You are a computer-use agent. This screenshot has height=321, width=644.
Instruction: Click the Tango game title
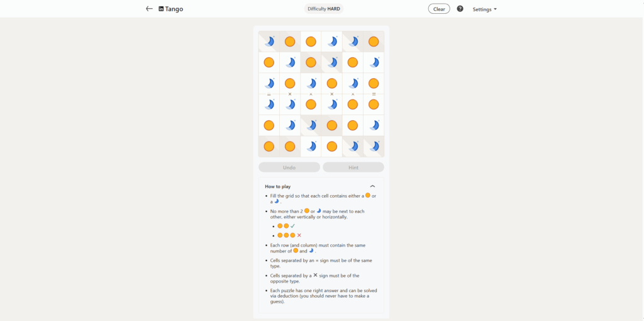(174, 9)
